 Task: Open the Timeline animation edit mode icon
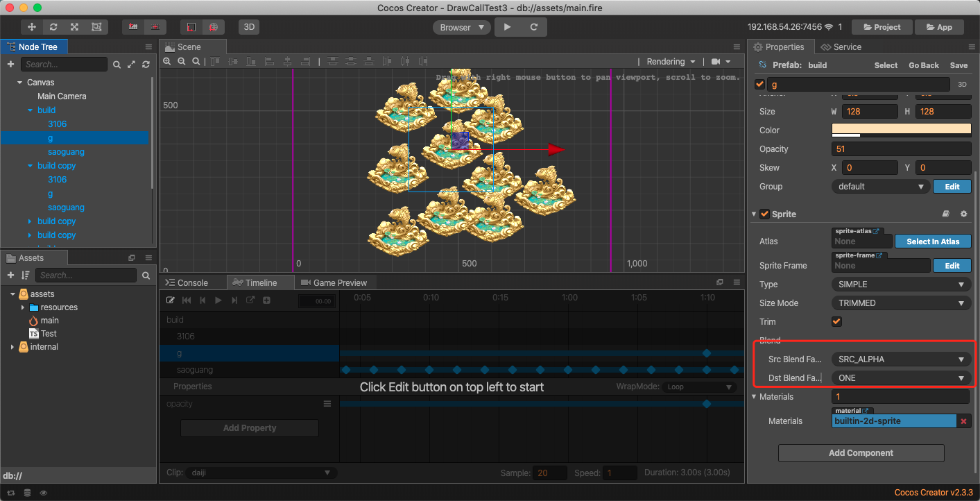(171, 300)
